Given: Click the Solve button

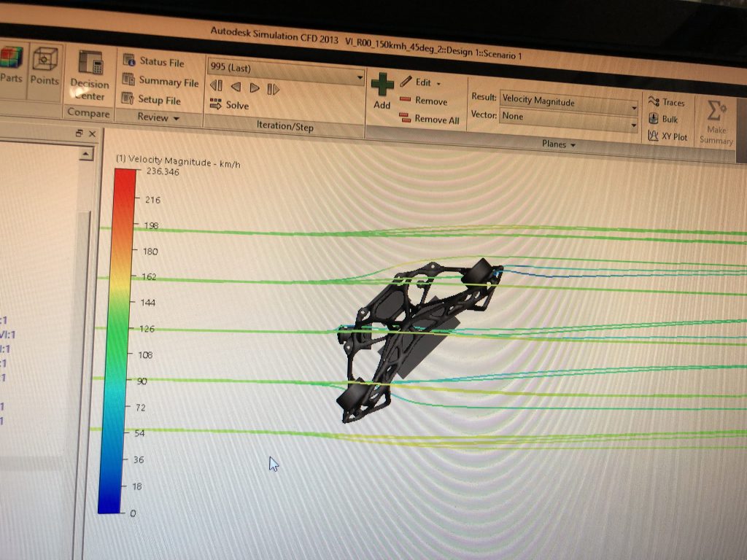Looking at the screenshot, I should point(229,105).
